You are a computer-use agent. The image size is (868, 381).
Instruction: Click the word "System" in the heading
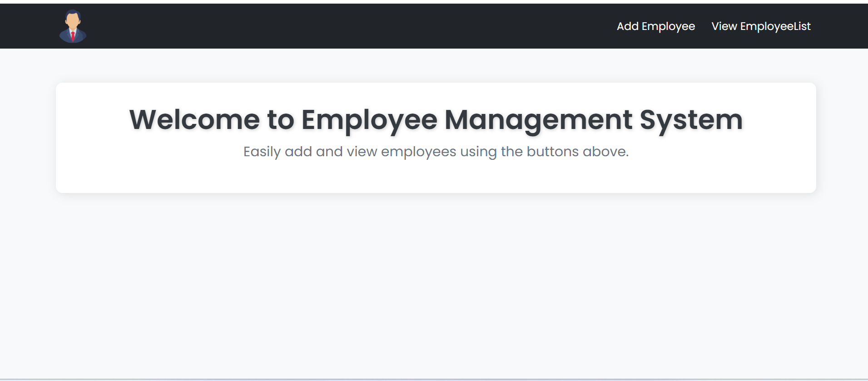pos(691,120)
